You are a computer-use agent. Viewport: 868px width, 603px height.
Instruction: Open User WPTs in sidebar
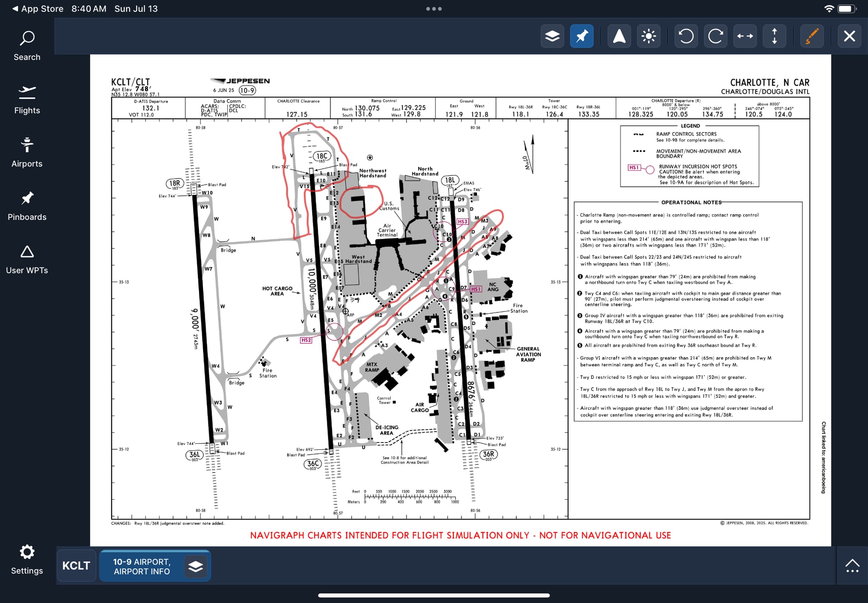(27, 259)
